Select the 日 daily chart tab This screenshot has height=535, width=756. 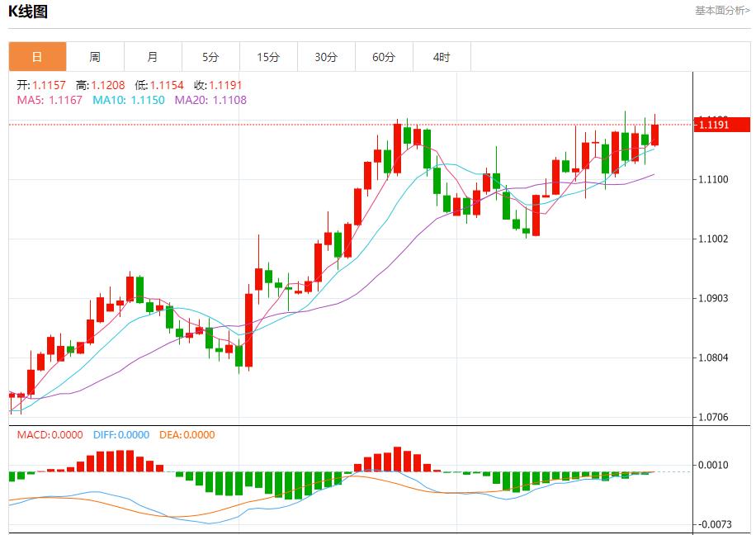(37, 57)
